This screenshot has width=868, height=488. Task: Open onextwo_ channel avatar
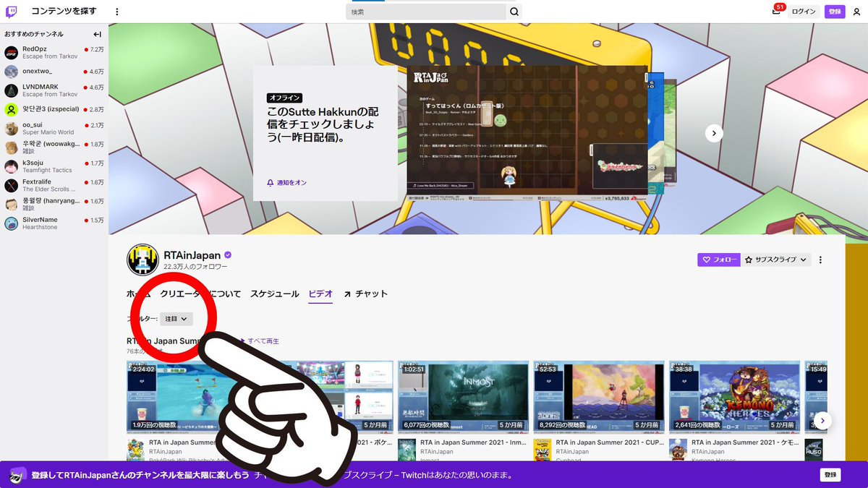12,72
